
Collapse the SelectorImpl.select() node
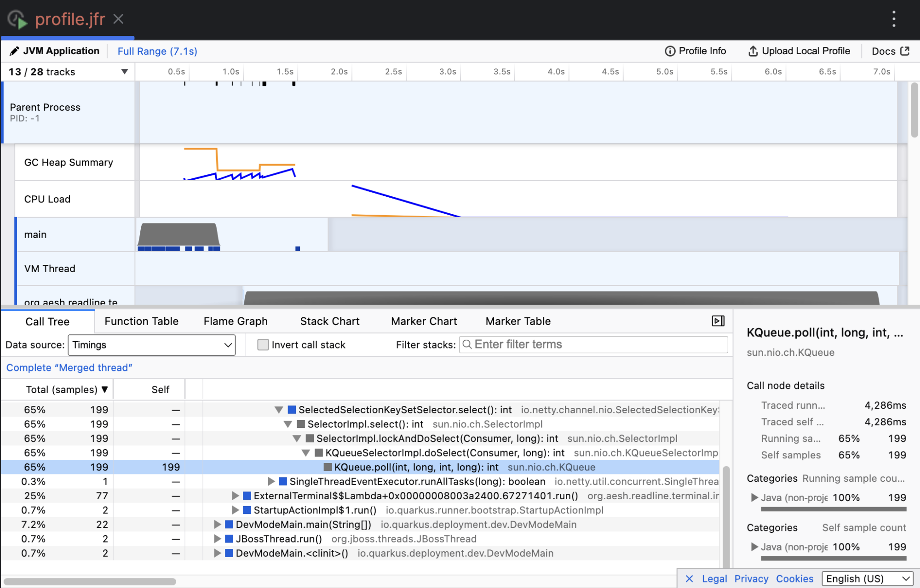coord(288,424)
